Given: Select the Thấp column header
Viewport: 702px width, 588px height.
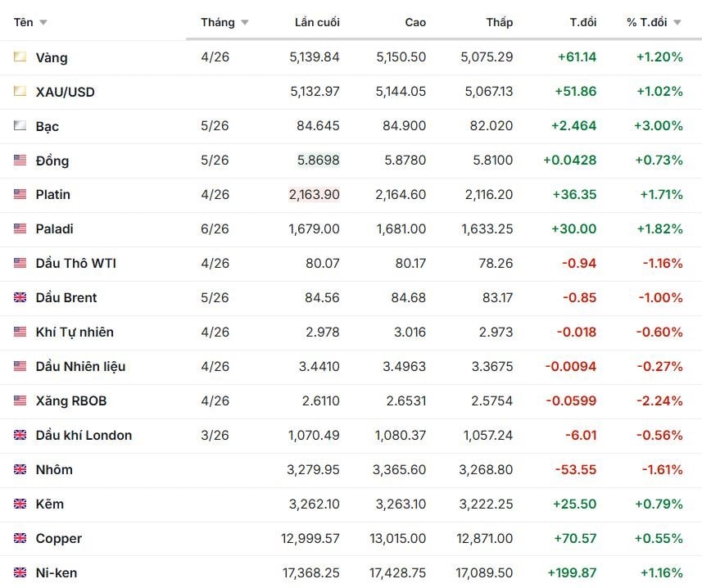Looking at the screenshot, I should click(499, 22).
